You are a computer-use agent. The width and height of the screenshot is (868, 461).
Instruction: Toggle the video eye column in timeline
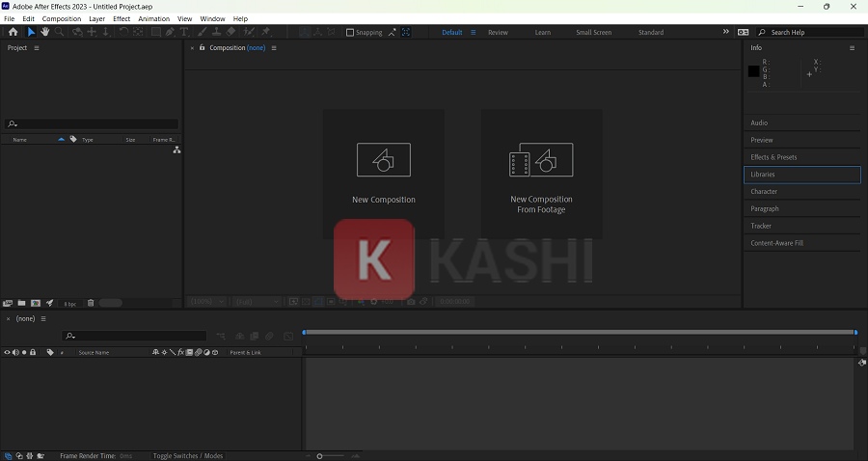[7, 353]
